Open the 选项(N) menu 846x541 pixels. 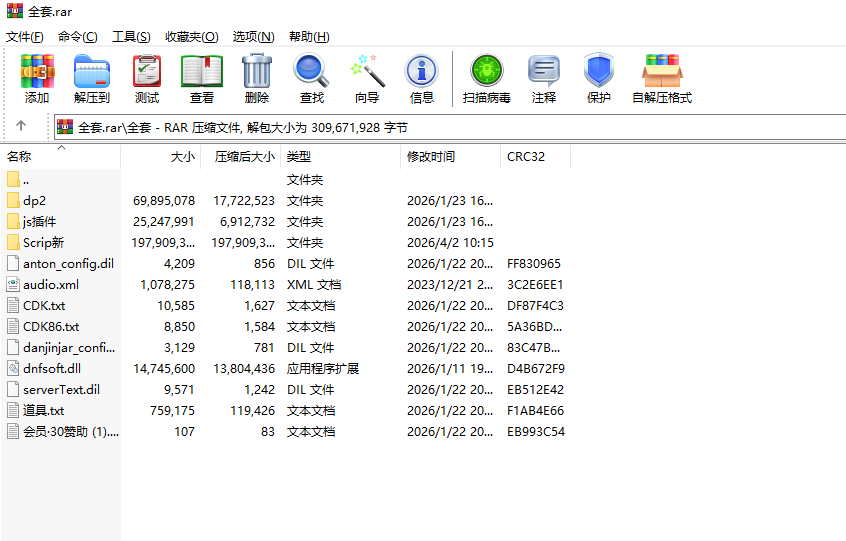pyautogui.click(x=253, y=37)
